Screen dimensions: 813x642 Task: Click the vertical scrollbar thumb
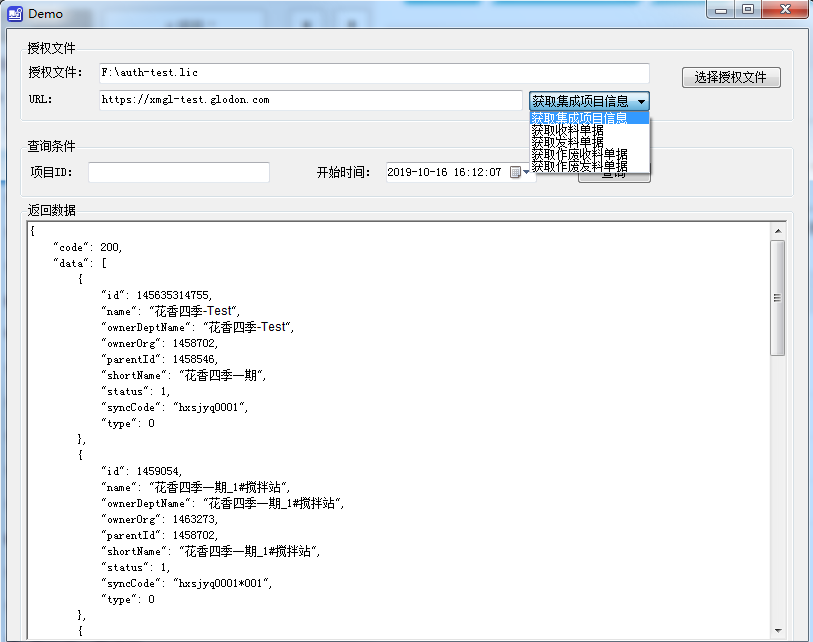coord(777,298)
